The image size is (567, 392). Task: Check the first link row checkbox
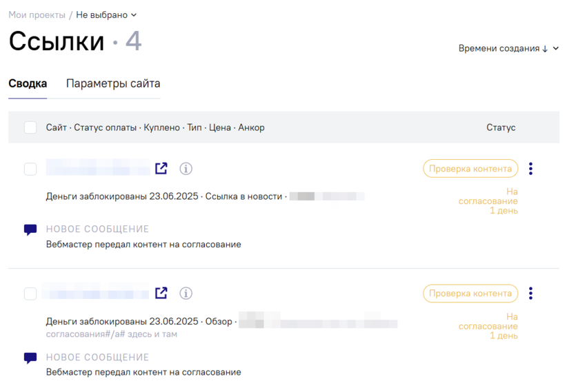(30, 169)
